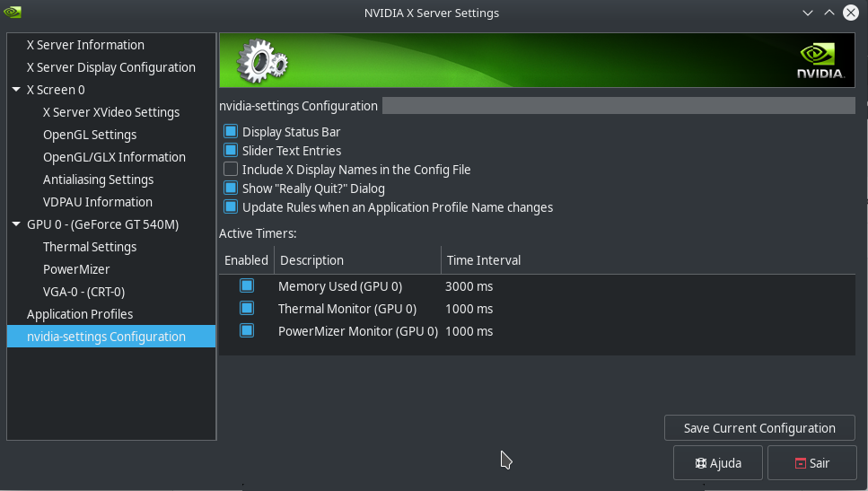Click the Sair quit button

(x=812, y=463)
